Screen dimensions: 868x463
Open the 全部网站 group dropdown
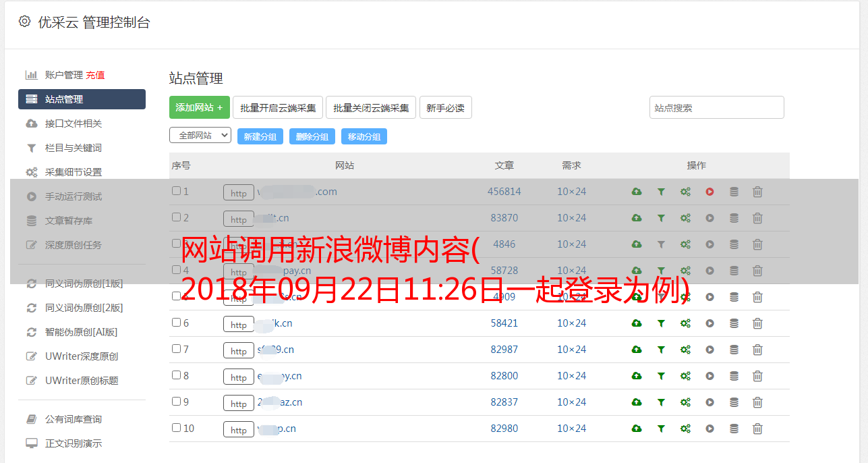pyautogui.click(x=200, y=136)
